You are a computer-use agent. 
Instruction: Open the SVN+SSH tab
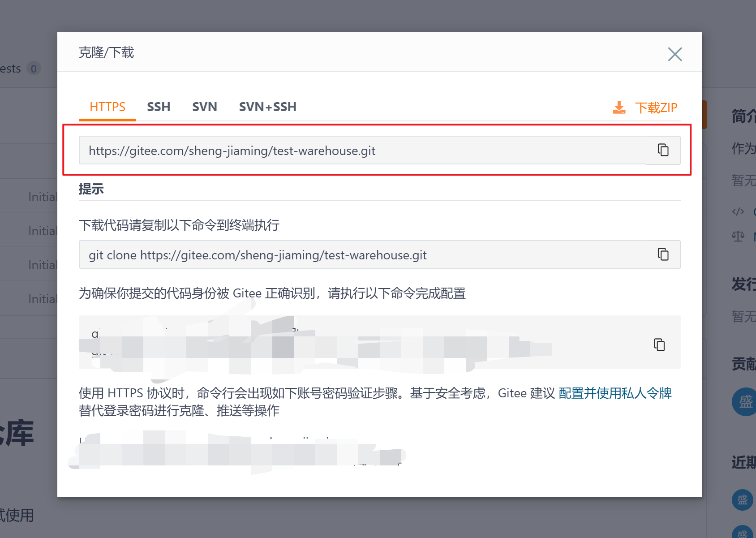[x=268, y=107]
